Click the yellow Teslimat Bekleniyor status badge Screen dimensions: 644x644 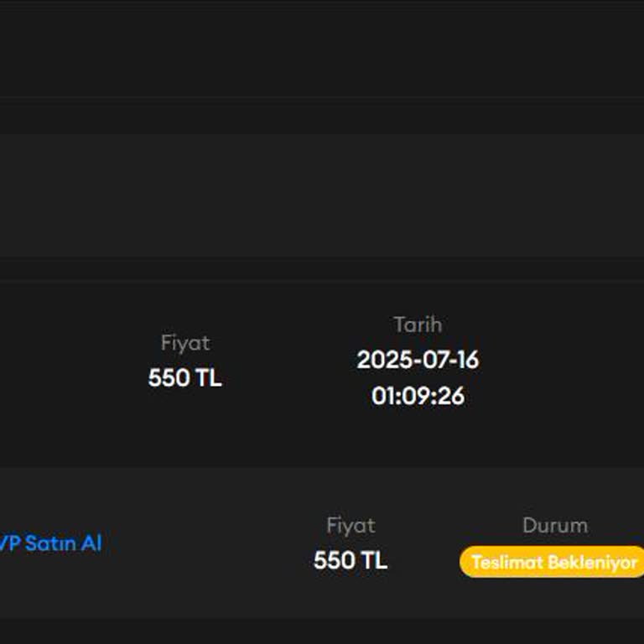(553, 562)
